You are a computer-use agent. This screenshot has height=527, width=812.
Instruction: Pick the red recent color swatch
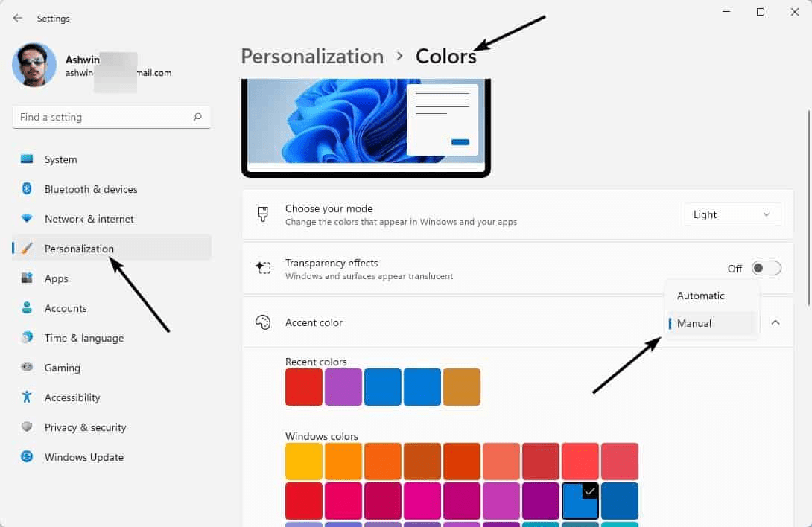pyautogui.click(x=304, y=387)
